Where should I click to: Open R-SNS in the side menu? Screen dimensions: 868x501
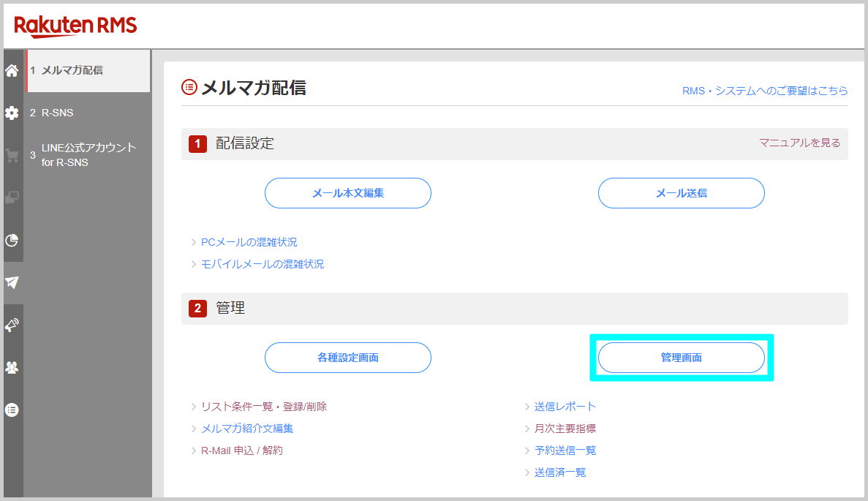pos(88,113)
